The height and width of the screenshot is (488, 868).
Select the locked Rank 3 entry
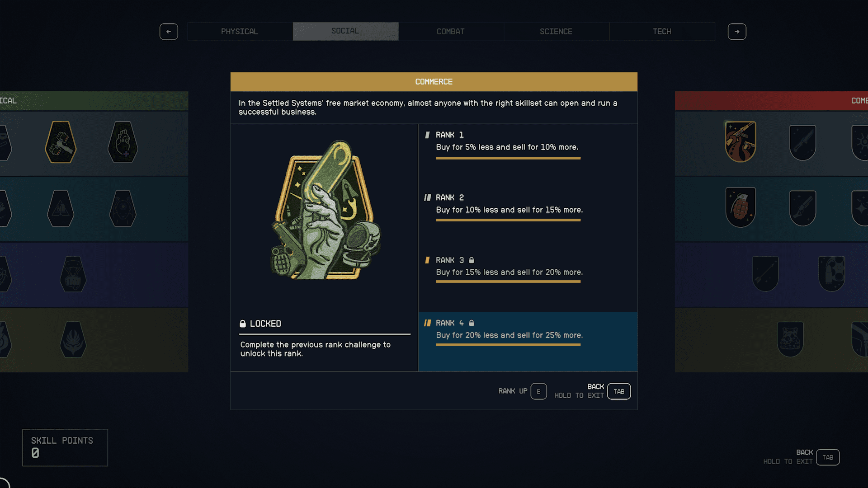[x=528, y=271]
